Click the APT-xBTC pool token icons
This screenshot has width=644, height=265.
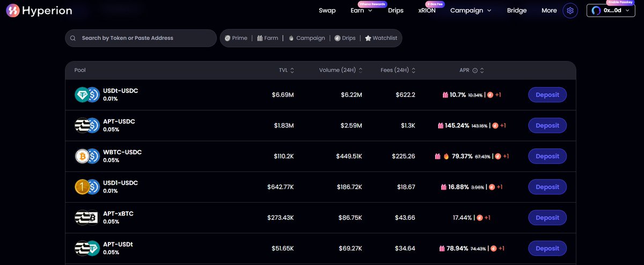click(x=87, y=218)
